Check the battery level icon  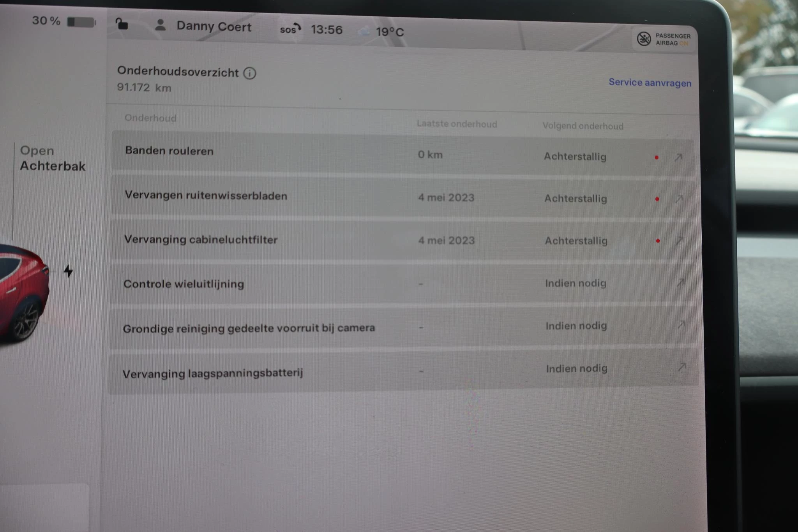81,22
